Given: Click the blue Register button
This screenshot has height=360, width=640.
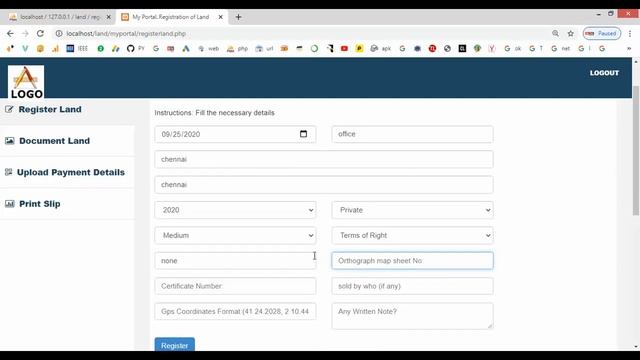Looking at the screenshot, I should click(175, 345).
